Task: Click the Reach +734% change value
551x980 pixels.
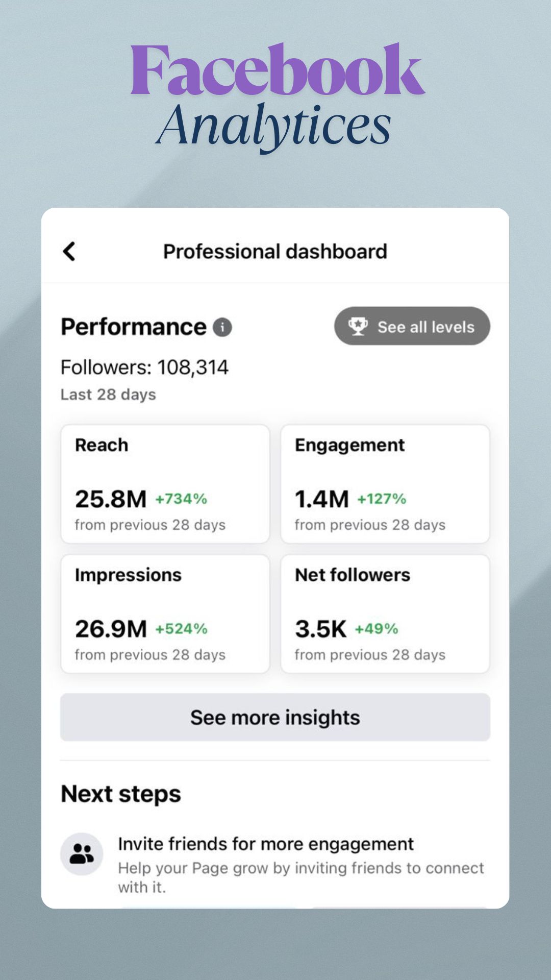Action: pyautogui.click(x=181, y=499)
